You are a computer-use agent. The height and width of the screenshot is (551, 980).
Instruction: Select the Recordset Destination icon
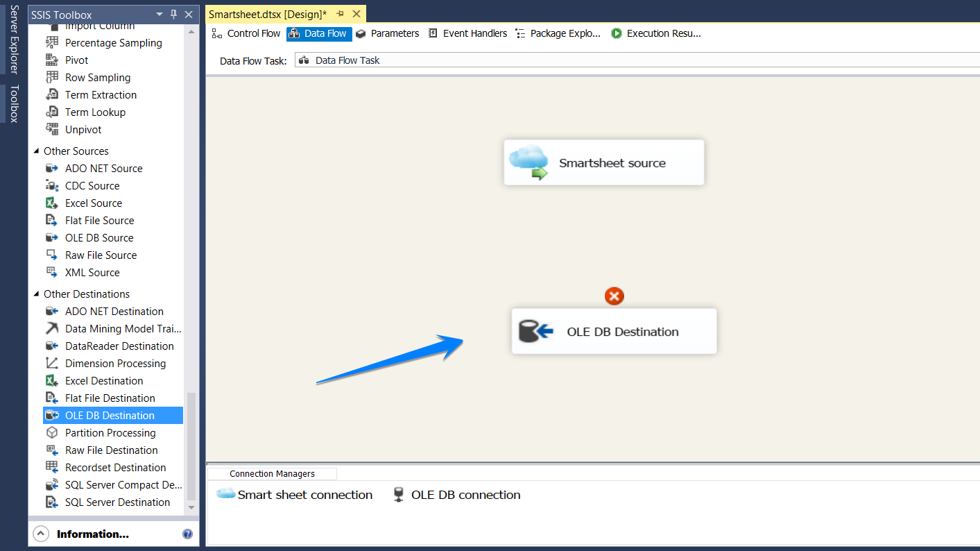click(x=52, y=467)
